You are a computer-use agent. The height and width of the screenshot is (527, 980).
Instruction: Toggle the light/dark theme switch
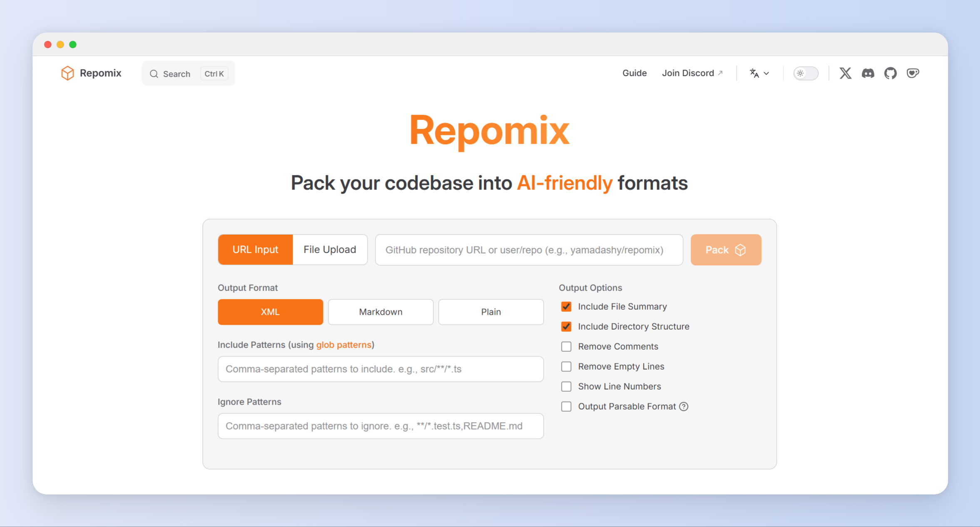click(805, 73)
